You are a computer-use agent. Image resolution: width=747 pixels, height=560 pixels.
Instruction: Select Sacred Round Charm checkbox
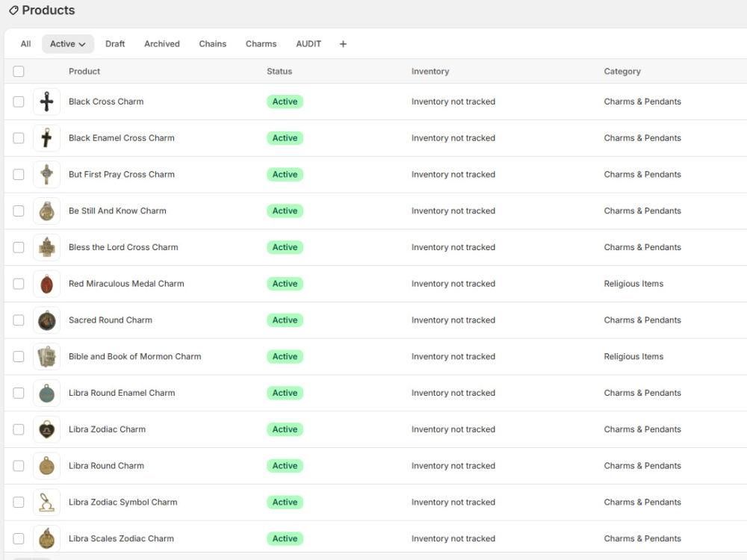19,320
